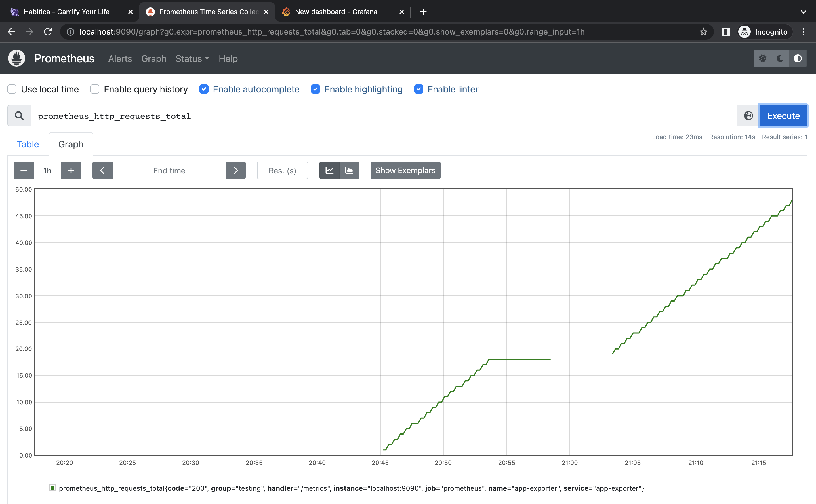The height and width of the screenshot is (504, 816).
Task: Toggle the Use local time checkbox
Action: (12, 89)
